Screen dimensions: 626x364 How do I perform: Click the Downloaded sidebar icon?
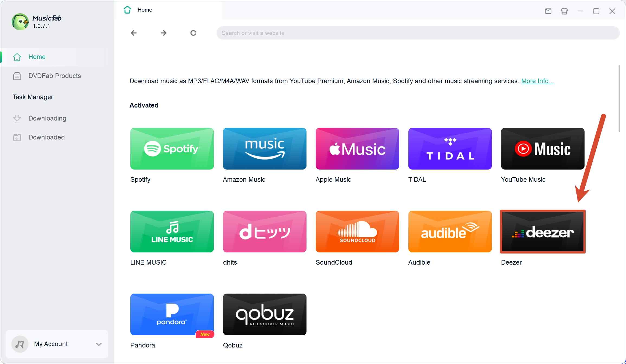(x=17, y=137)
